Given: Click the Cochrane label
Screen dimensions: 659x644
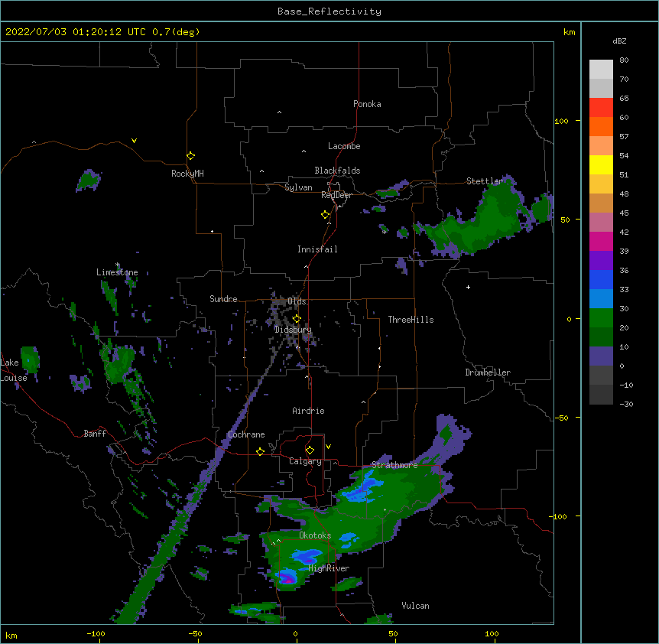Looking at the screenshot, I should [246, 434].
